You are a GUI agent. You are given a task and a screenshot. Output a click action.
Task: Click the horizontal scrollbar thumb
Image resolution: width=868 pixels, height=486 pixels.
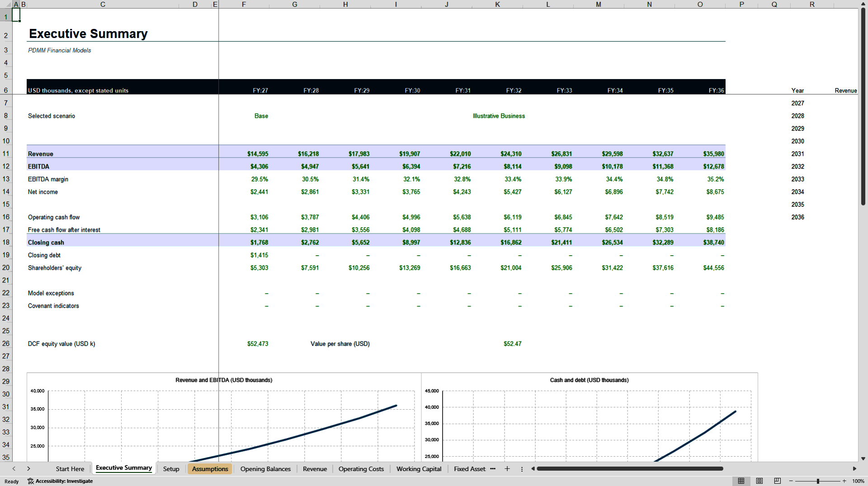coord(630,469)
